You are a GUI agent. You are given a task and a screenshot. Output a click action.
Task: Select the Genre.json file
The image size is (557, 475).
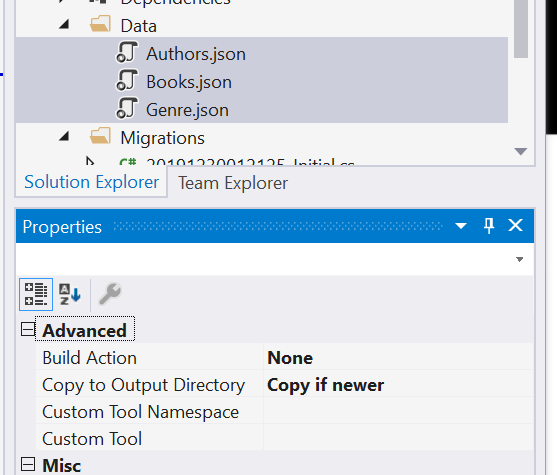(187, 110)
